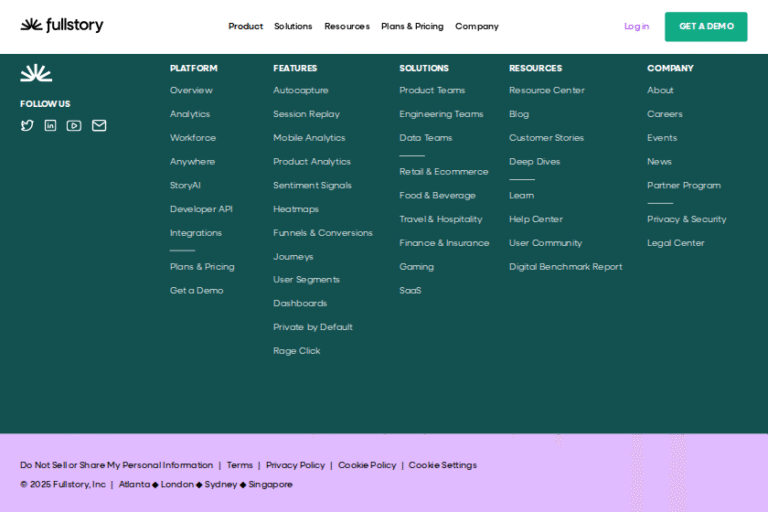This screenshot has width=768, height=512.
Task: Open the Solutions navigation menu
Action: (x=293, y=27)
